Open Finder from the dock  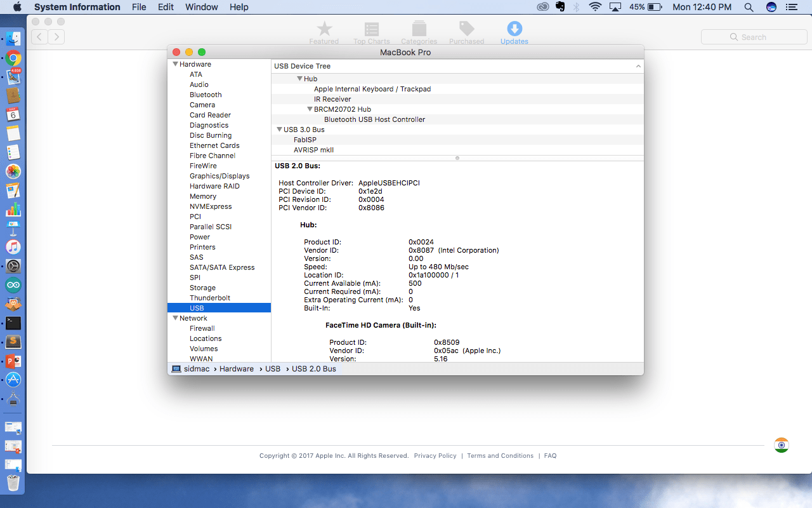[x=13, y=39]
